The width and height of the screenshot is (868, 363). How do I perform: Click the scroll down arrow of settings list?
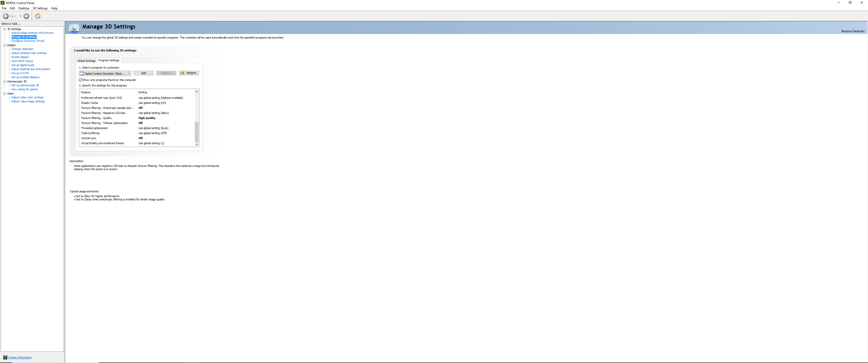197,144
